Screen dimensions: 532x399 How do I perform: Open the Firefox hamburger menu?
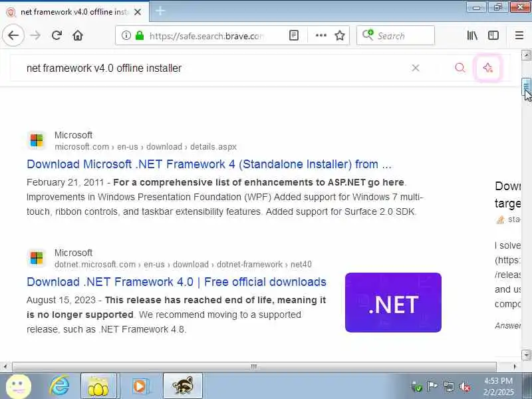(519, 35)
